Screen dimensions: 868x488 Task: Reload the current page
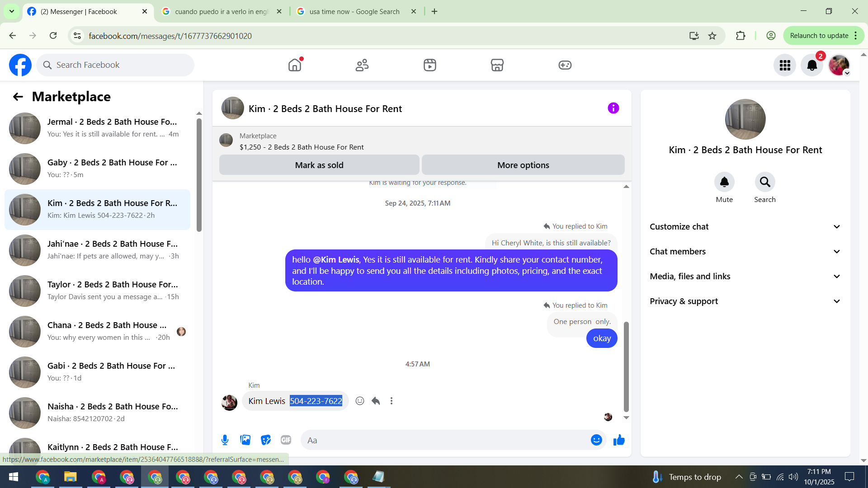[53, 36]
